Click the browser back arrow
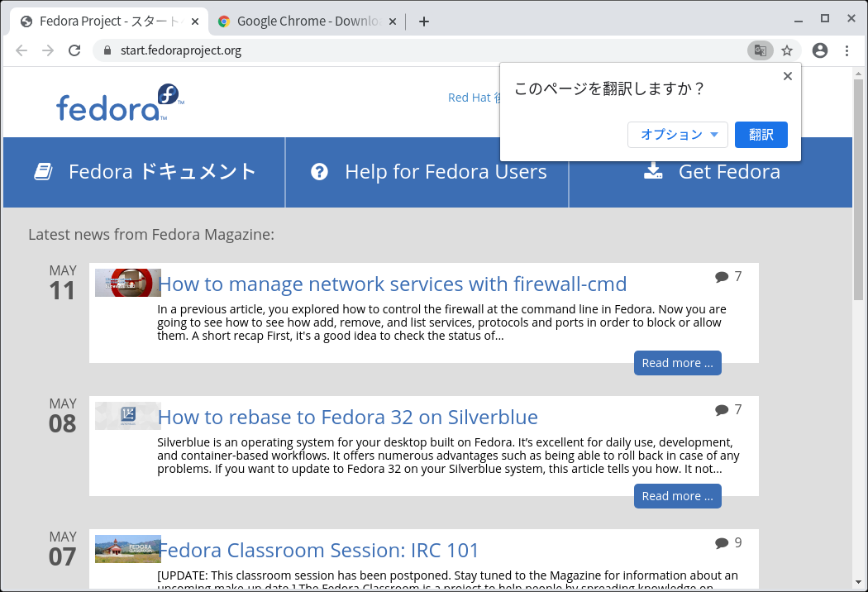 21,50
